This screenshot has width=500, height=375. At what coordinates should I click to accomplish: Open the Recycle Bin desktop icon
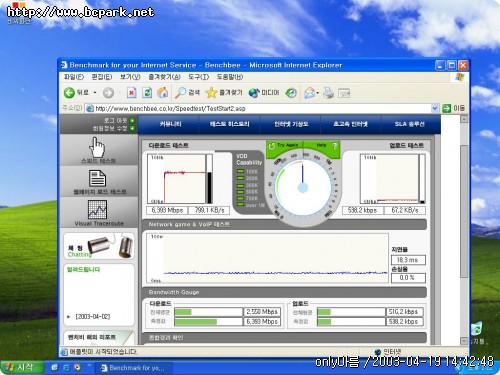477,333
